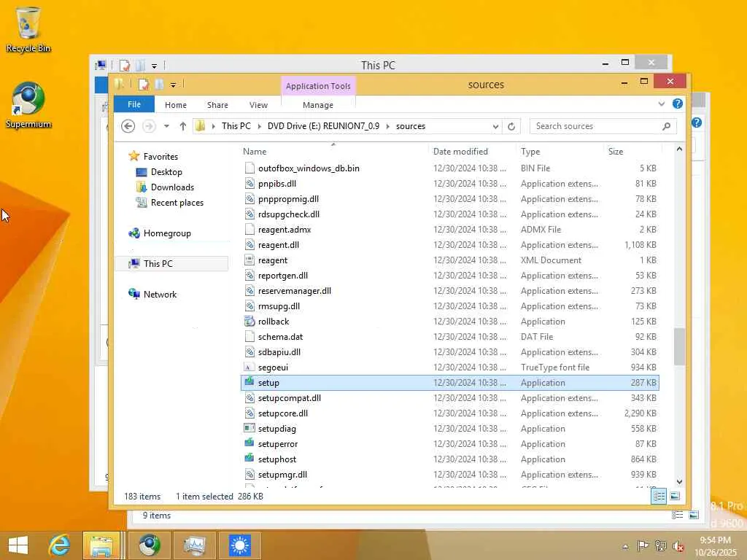Image resolution: width=747 pixels, height=560 pixels.
Task: Click DVD Drive (E:) REUNION7_0.9 breadcrumb
Action: (323, 126)
